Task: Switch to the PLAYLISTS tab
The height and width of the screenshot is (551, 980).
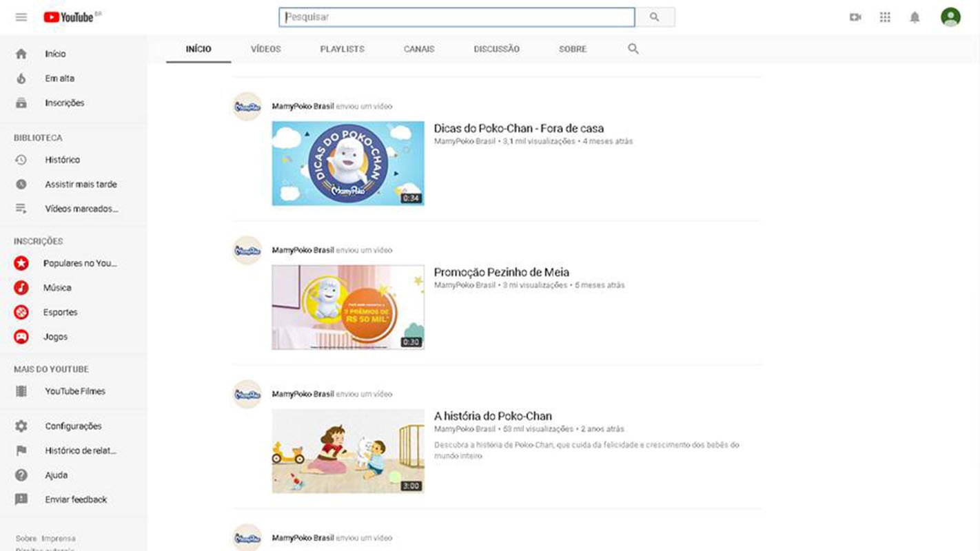Action: coord(343,49)
